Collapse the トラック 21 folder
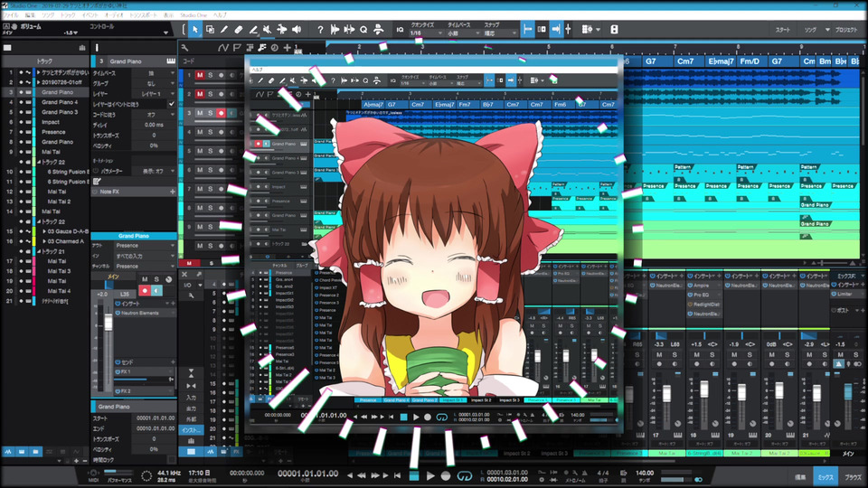This screenshot has width=868, height=488. pyautogui.click(x=39, y=252)
